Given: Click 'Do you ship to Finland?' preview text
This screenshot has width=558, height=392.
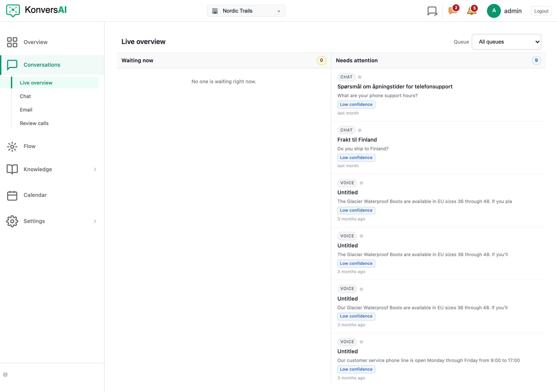Looking at the screenshot, I should coord(363,149).
